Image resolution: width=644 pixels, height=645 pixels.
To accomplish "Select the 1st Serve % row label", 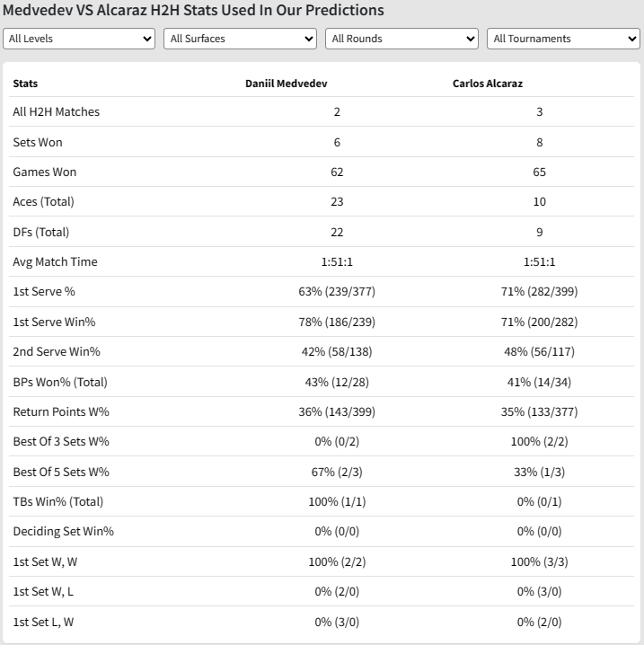I will click(x=45, y=292).
